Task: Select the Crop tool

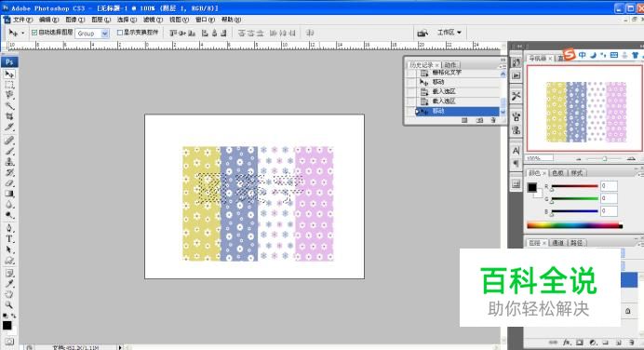Action: (9, 116)
